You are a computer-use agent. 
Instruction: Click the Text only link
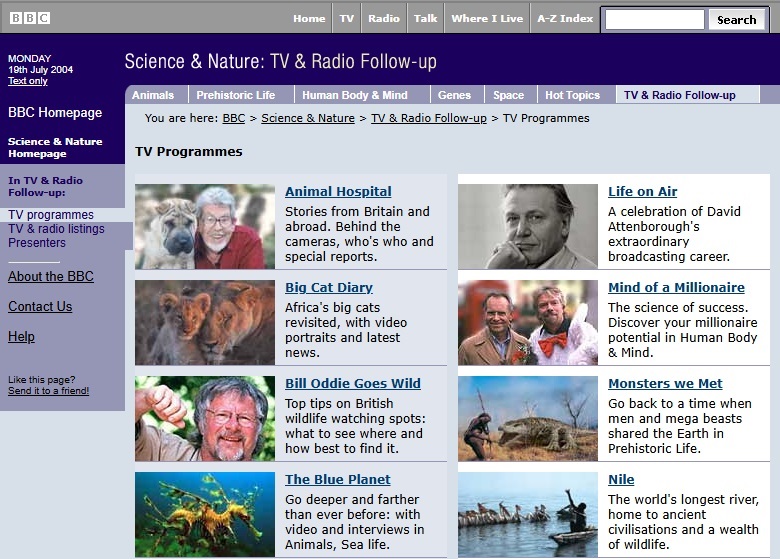coord(28,81)
